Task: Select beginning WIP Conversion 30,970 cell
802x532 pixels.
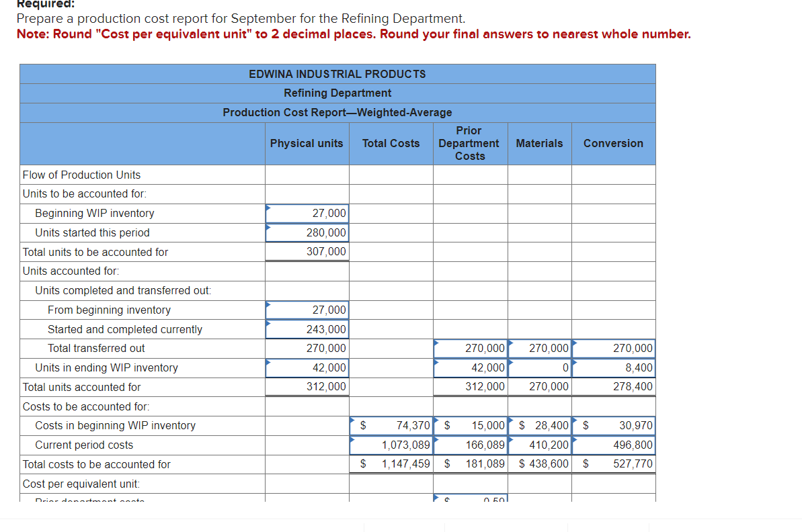Action: pyautogui.click(x=614, y=426)
